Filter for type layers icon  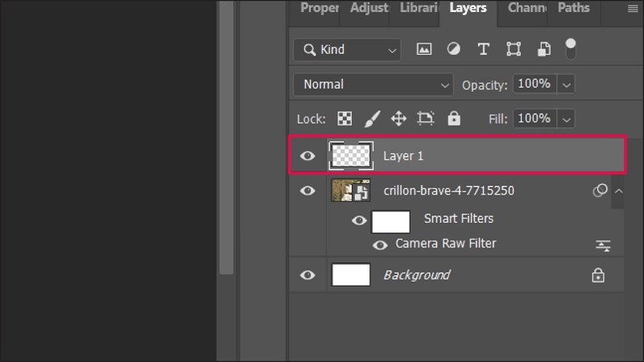click(484, 49)
